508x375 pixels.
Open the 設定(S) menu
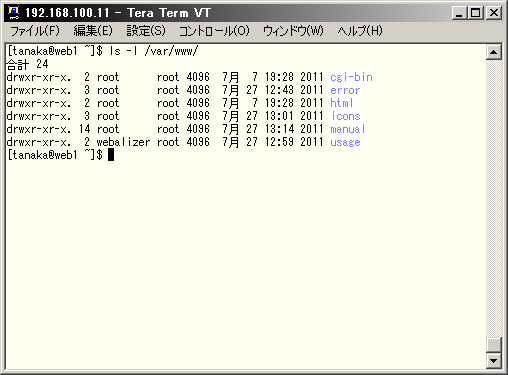point(146,31)
